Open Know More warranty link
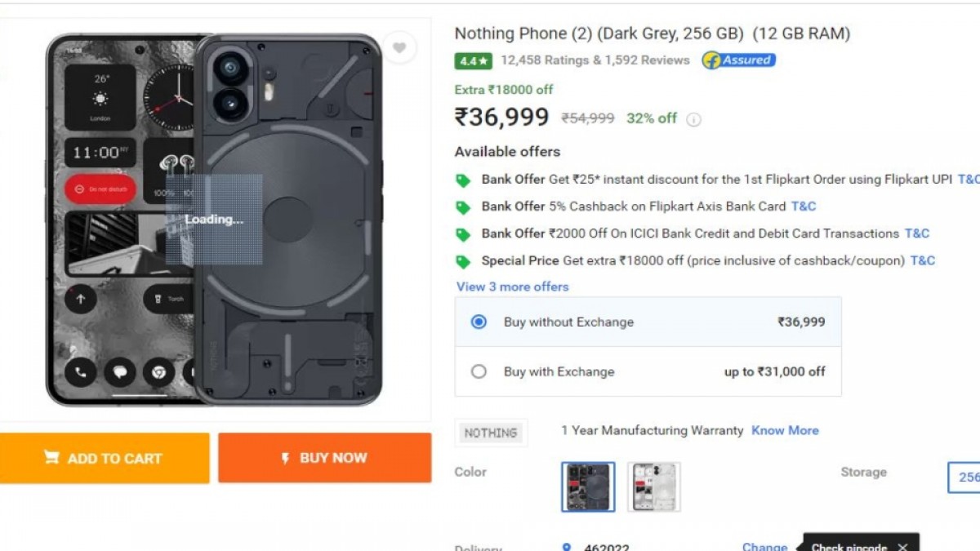 (785, 430)
